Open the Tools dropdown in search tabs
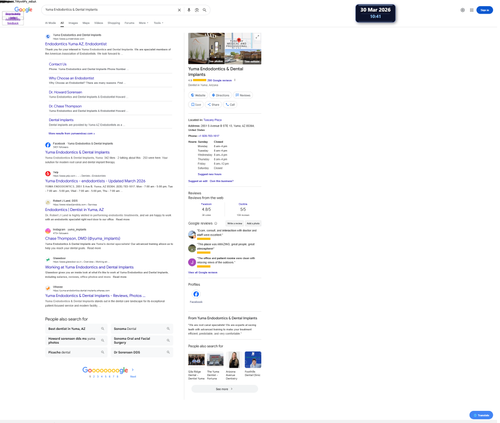The width and height of the screenshot is (500, 423). 158,23
